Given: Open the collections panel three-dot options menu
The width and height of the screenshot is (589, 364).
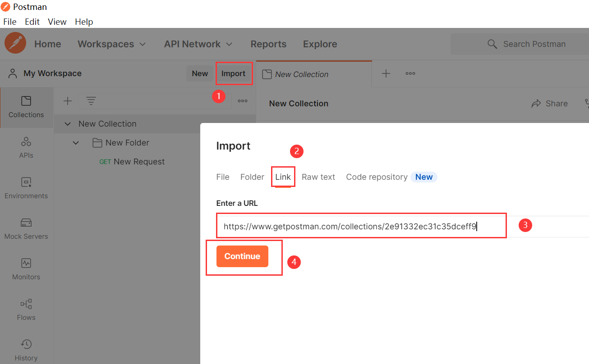Looking at the screenshot, I should (x=243, y=101).
